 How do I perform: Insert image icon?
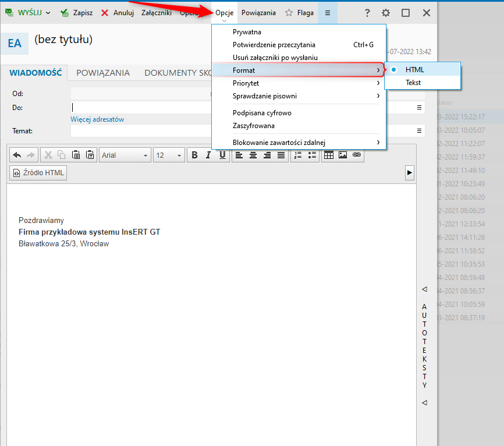point(343,155)
